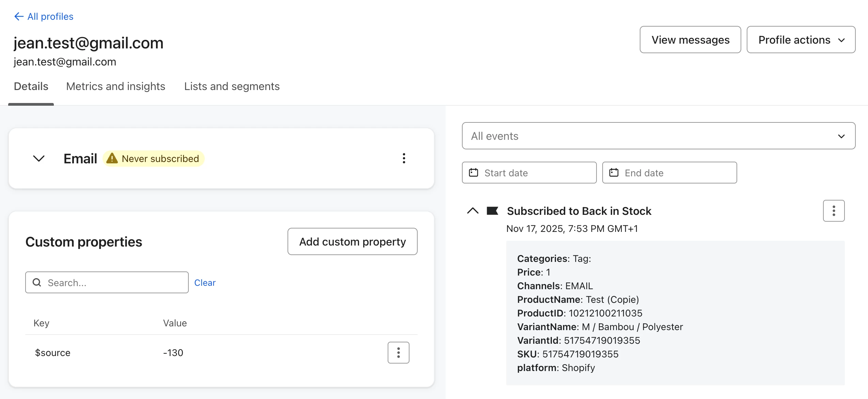Screen dimensions: 868x399
Task: Click the Clear search link
Action: 205,283
